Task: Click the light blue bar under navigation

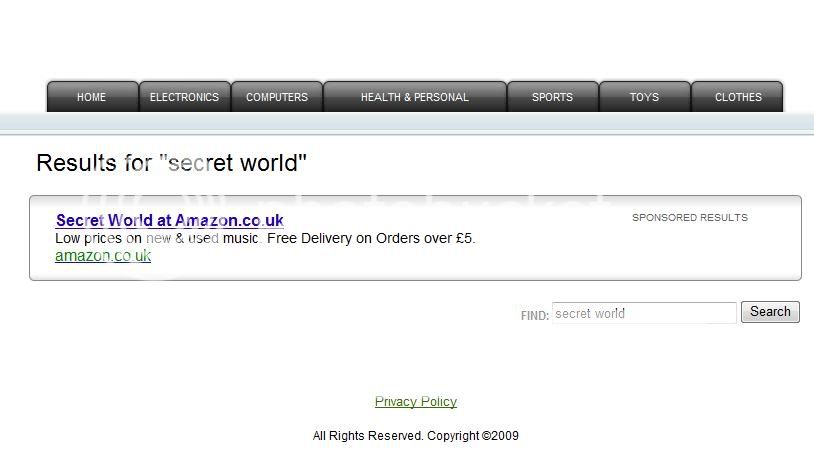Action: click(x=407, y=123)
